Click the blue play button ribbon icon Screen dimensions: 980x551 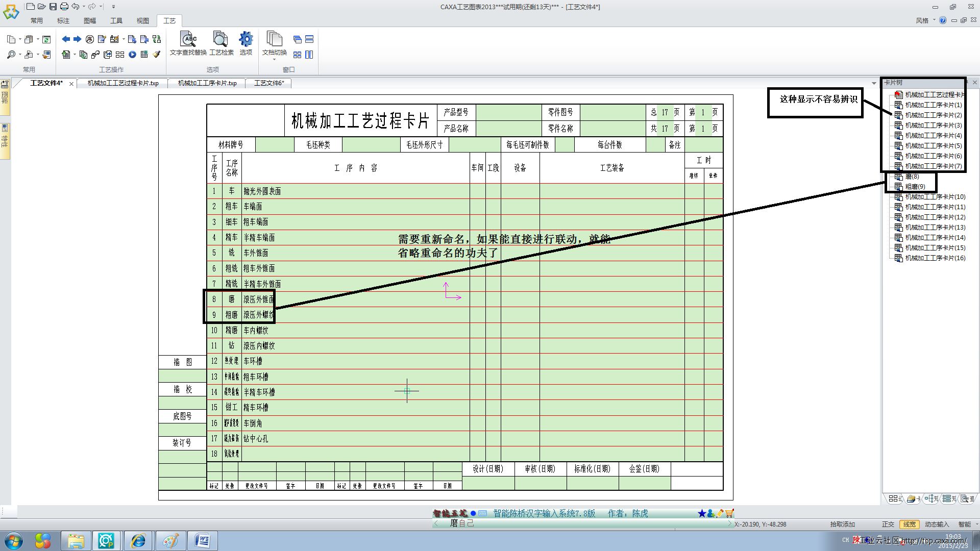coord(132,55)
